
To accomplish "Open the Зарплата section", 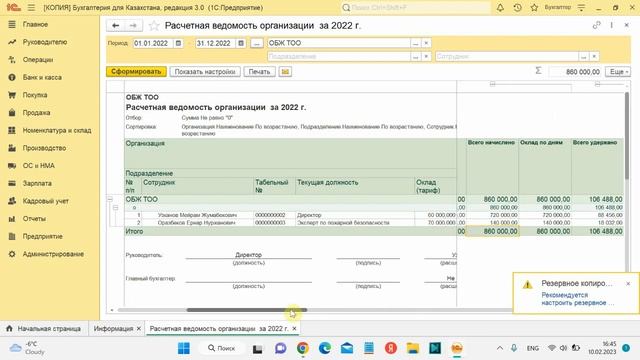I will tap(37, 183).
